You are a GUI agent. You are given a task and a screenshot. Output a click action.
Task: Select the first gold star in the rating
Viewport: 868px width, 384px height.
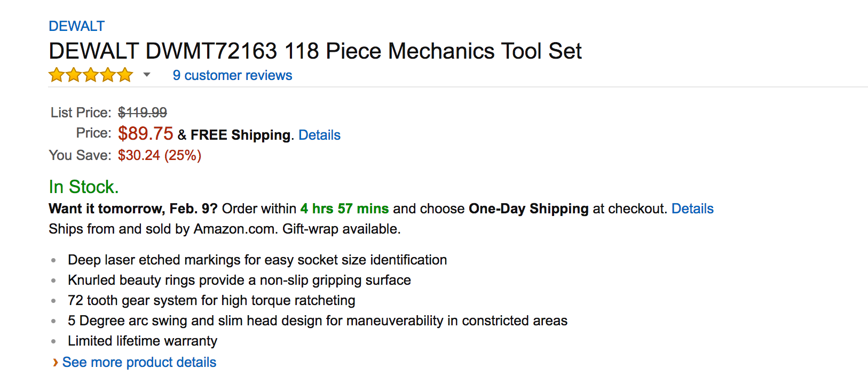point(57,75)
